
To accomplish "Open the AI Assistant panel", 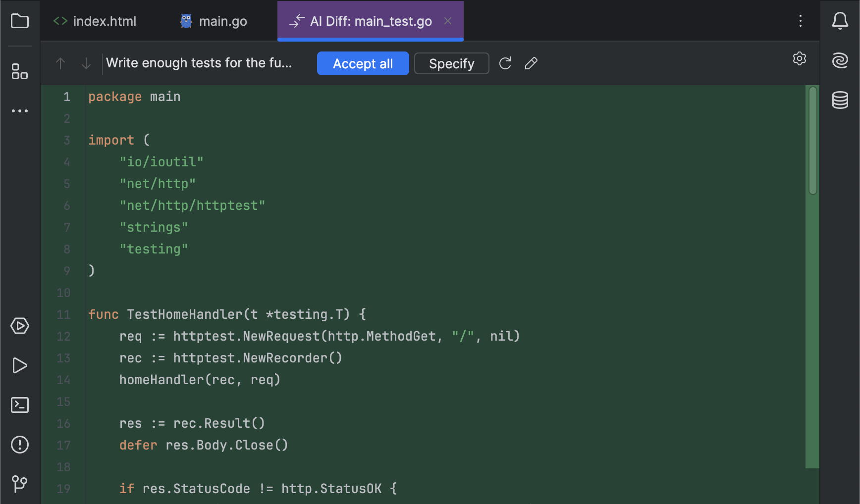I will point(841,60).
